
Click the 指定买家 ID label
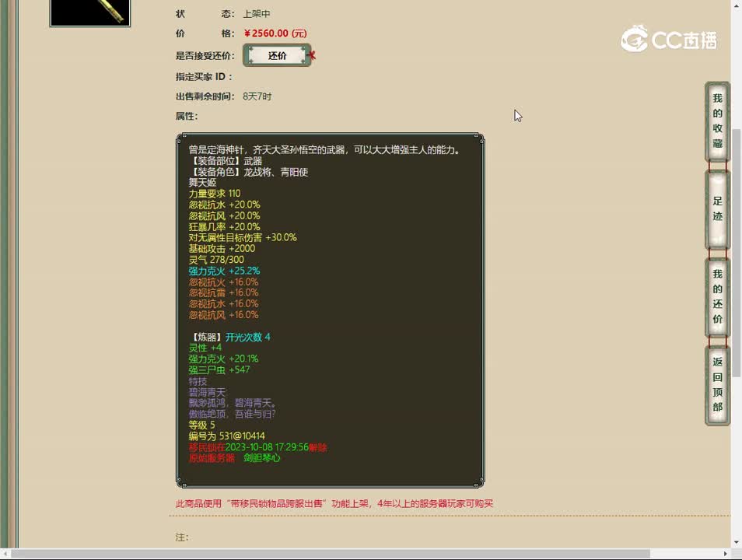(204, 77)
